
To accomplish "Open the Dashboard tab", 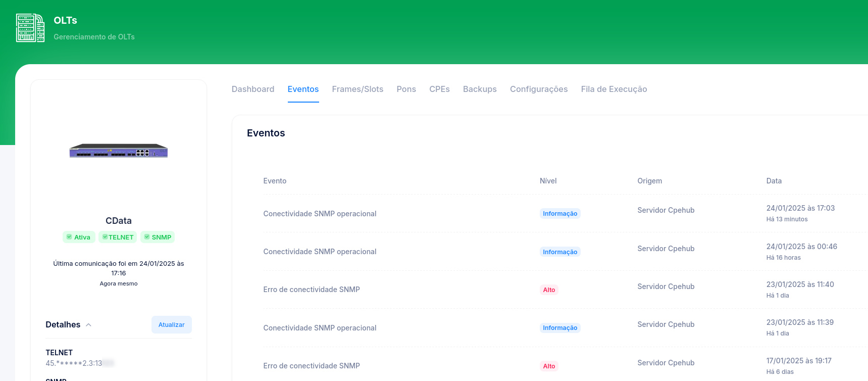I will coord(253,89).
